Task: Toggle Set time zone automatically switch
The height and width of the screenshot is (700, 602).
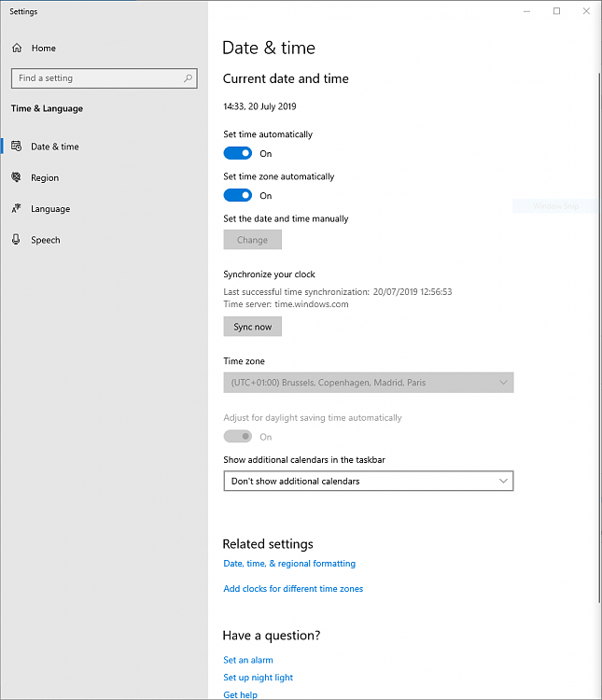Action: pyautogui.click(x=238, y=196)
